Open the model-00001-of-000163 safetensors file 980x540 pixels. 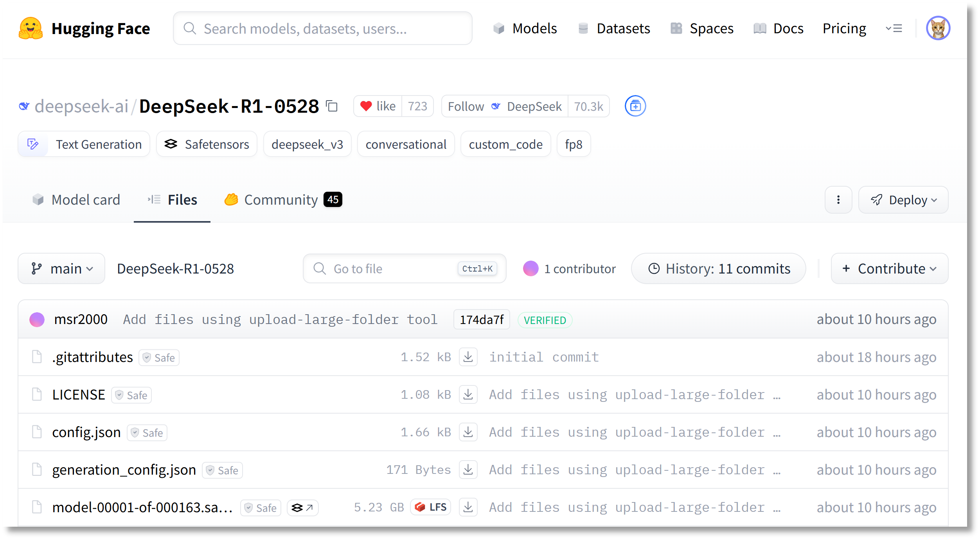coord(142,507)
